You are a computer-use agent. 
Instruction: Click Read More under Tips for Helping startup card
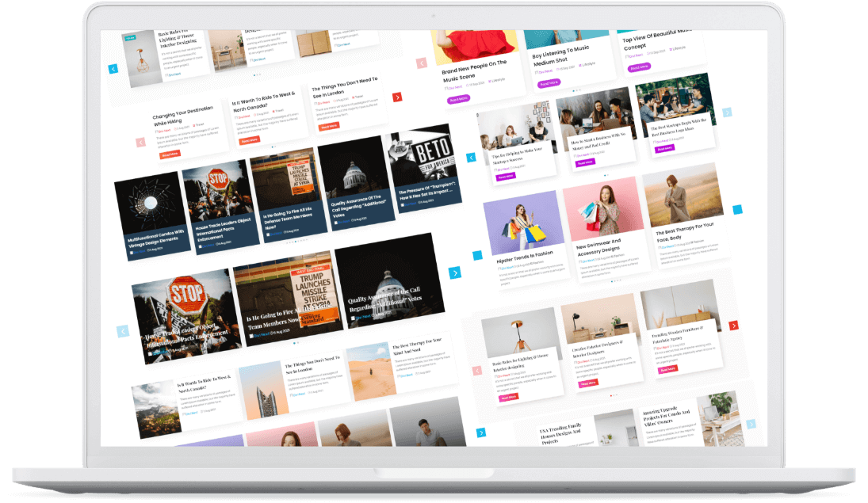506,177
